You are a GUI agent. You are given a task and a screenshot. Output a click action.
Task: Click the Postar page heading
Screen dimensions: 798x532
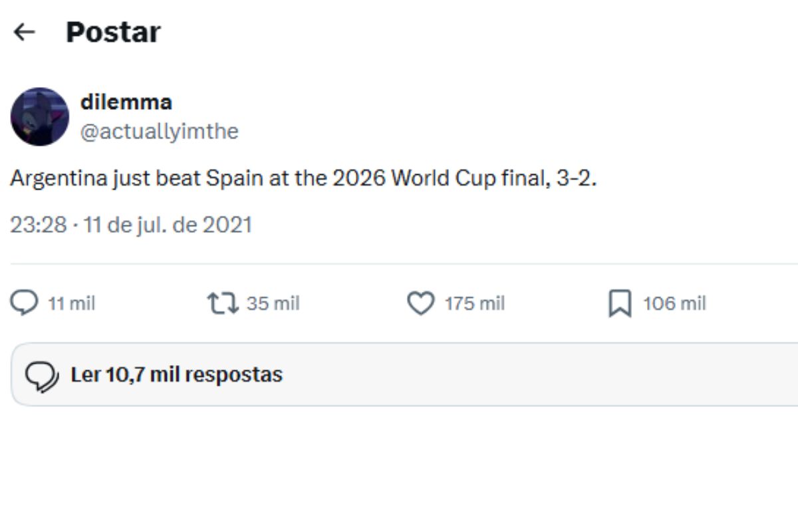point(113,32)
